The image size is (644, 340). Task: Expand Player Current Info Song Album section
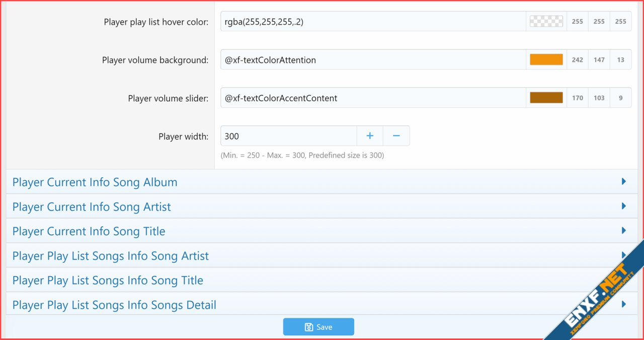[321, 182]
